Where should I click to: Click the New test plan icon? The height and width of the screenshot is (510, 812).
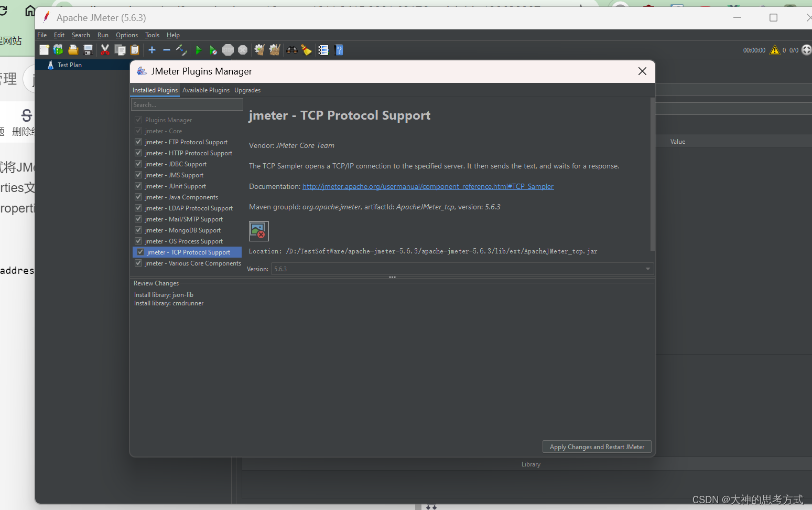[x=44, y=50]
